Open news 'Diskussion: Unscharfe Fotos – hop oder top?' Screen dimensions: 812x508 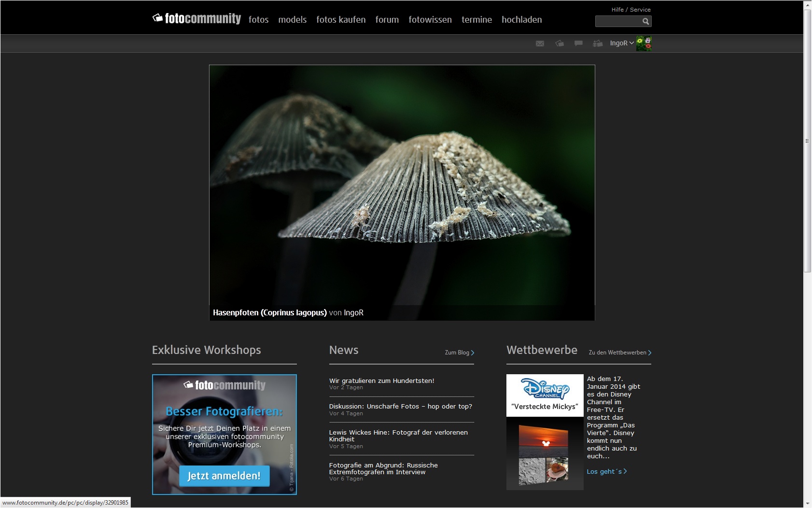[x=400, y=407]
